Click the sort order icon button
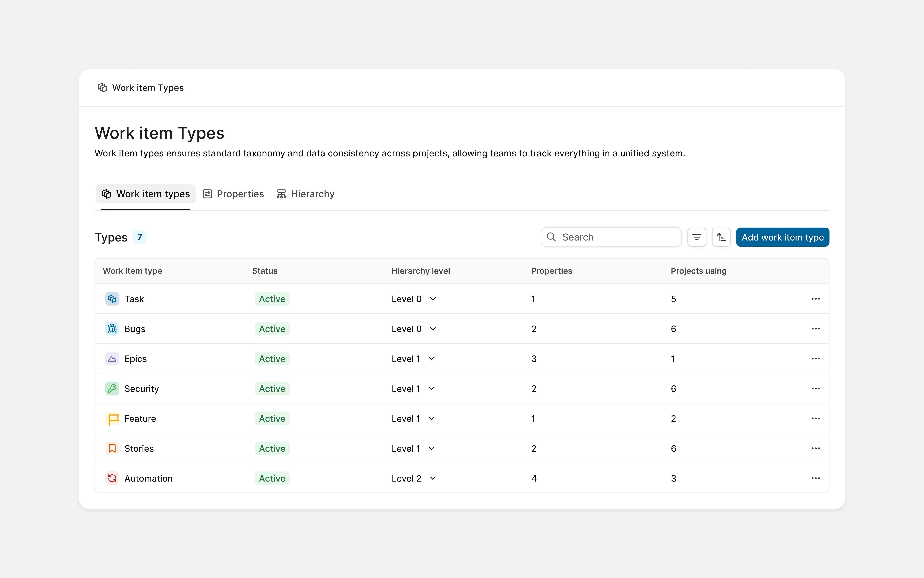The width and height of the screenshot is (924, 578). pyautogui.click(x=721, y=237)
